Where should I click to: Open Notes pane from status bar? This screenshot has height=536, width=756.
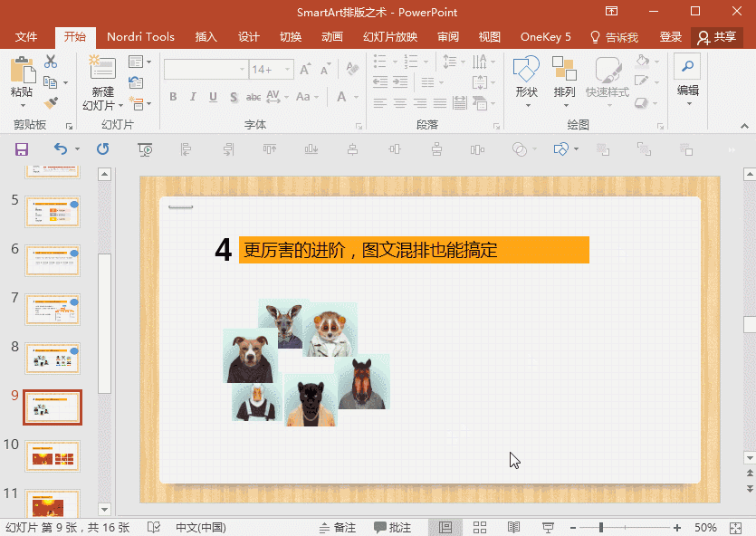coord(338,528)
